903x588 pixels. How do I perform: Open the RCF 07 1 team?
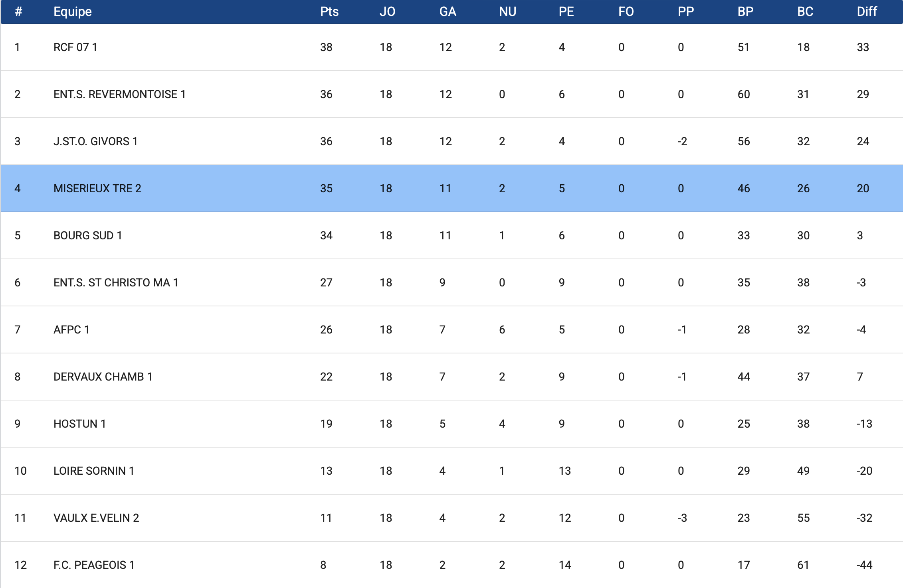coord(75,47)
